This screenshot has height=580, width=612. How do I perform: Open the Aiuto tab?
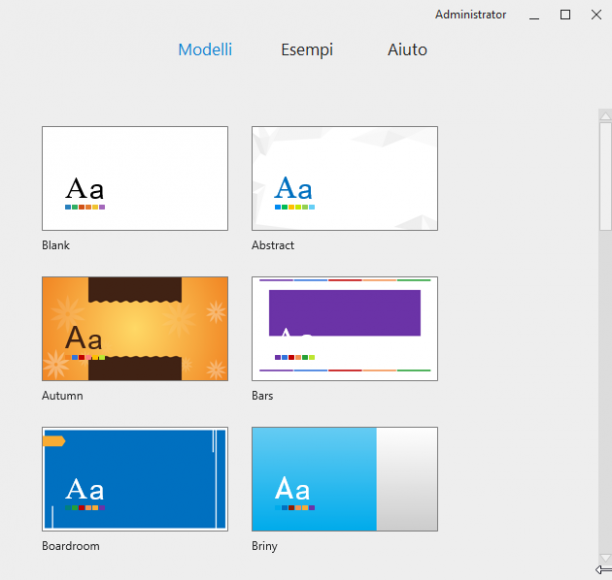407,50
